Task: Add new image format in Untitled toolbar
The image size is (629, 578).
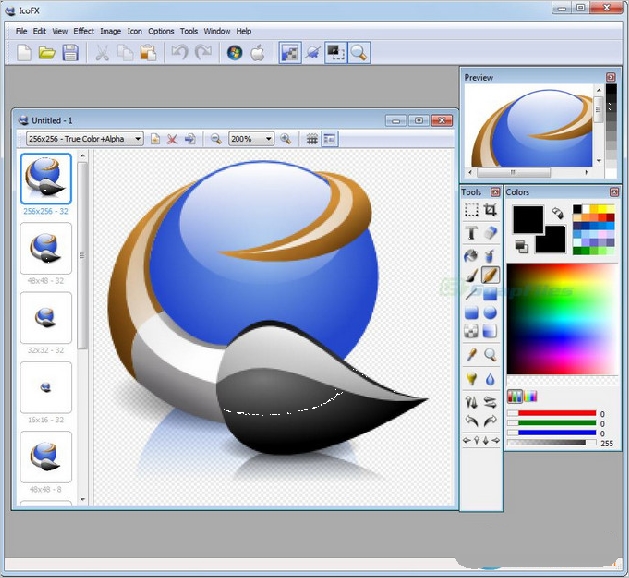Action: 155,139
